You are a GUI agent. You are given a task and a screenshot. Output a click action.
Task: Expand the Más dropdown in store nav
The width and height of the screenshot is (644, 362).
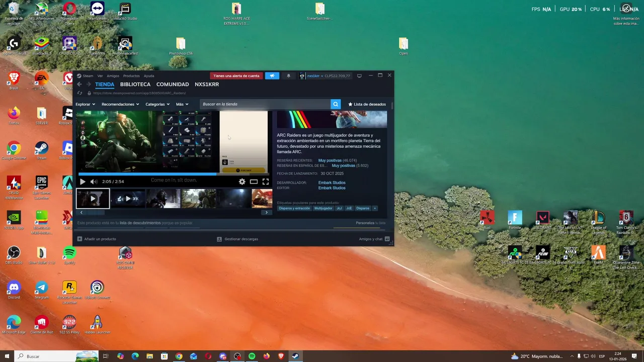tap(182, 104)
